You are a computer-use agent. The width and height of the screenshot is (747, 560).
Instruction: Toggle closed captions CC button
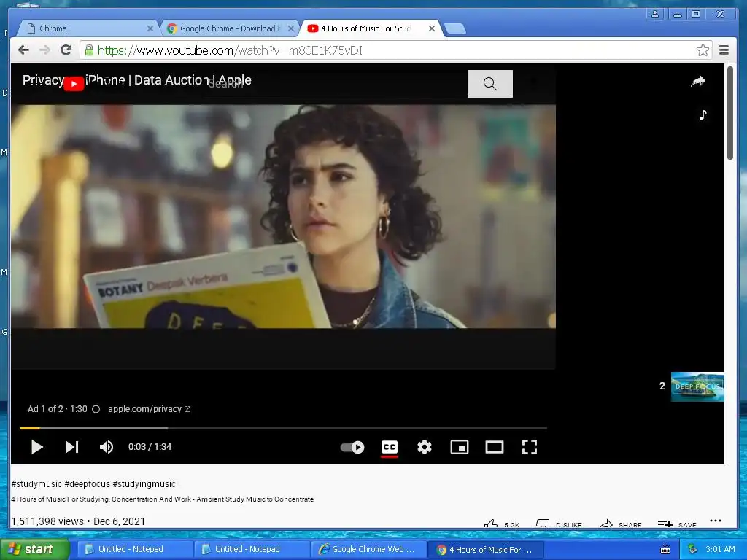(390, 447)
